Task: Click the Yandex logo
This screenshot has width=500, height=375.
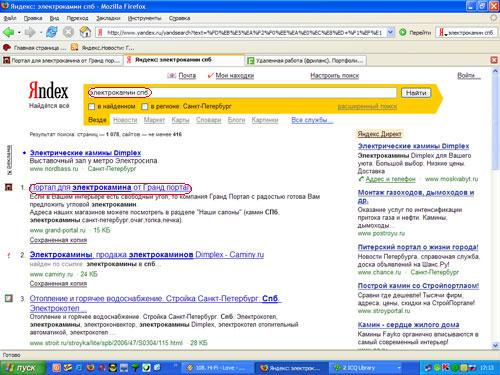Action: pyautogui.click(x=48, y=91)
